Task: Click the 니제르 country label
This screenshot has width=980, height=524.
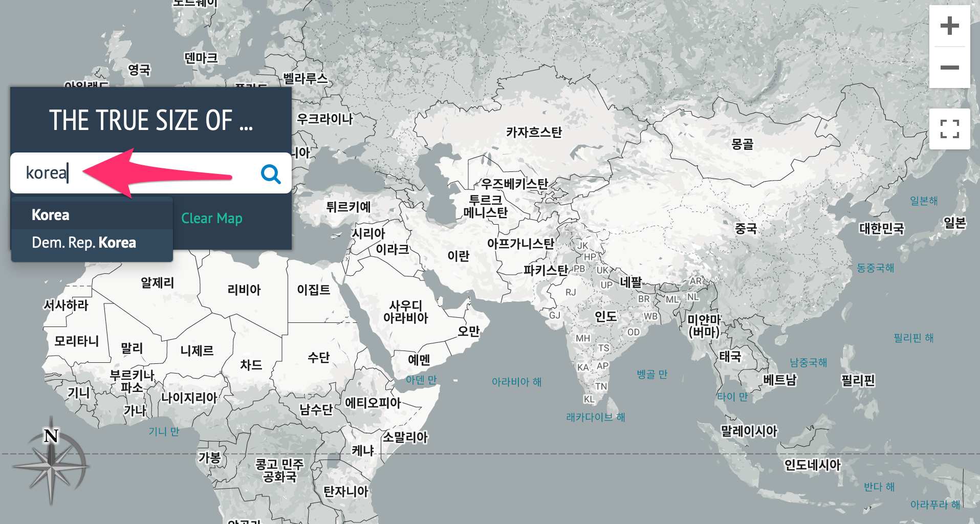Action: [x=197, y=351]
